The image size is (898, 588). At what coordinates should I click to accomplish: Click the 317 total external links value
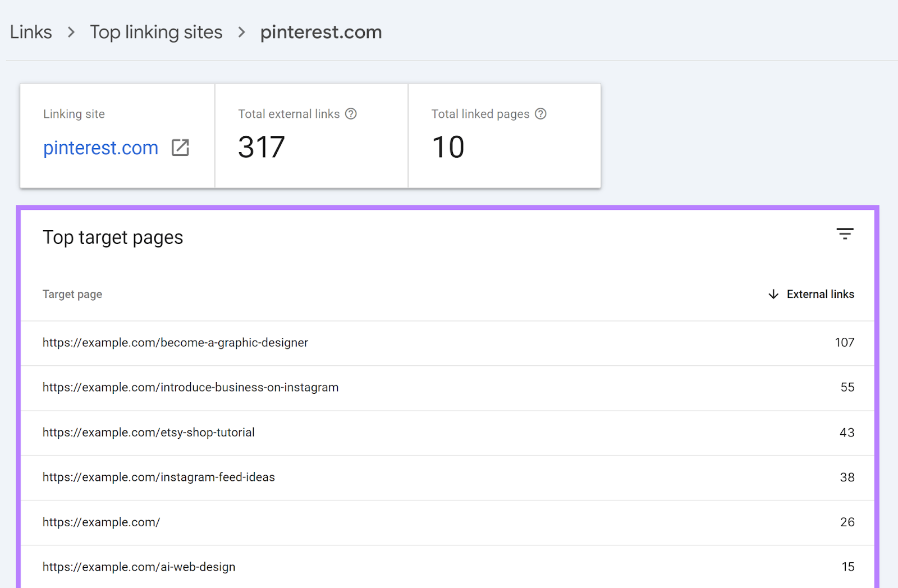(x=262, y=148)
